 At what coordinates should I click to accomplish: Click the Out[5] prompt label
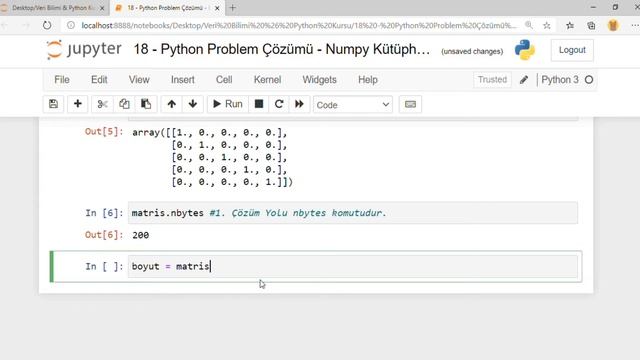(104, 131)
